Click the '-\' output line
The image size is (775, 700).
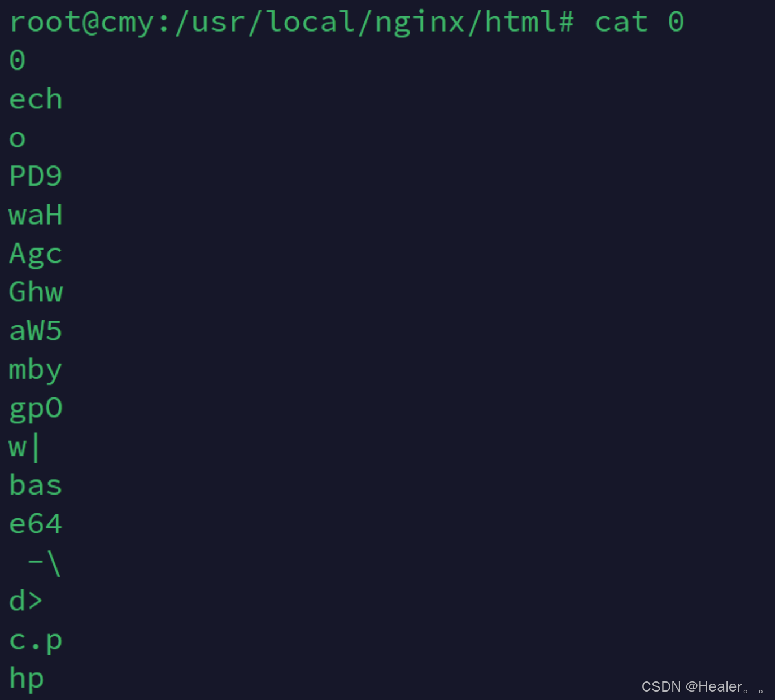(x=44, y=563)
